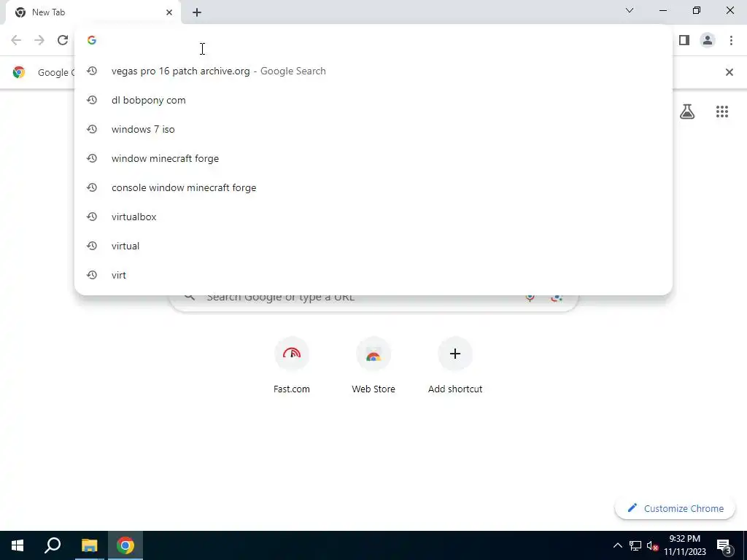Open the Google apps grid
This screenshot has width=747, height=560.
721,112
